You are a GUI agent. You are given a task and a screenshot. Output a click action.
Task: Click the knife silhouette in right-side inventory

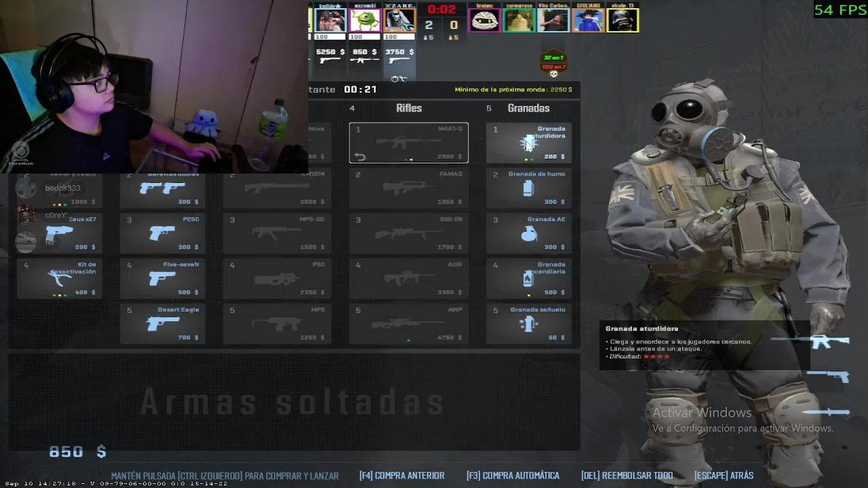(x=825, y=411)
